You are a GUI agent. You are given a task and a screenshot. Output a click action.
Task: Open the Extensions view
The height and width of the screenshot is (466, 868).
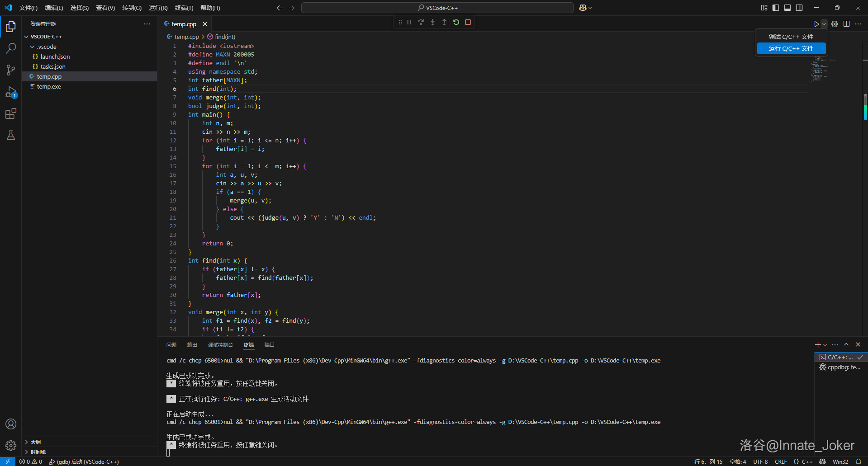11,113
